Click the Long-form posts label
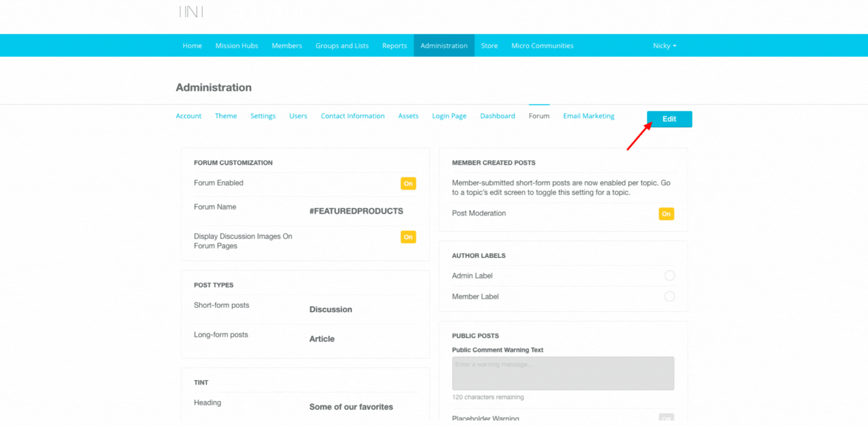The width and height of the screenshot is (868, 426). coord(221,334)
